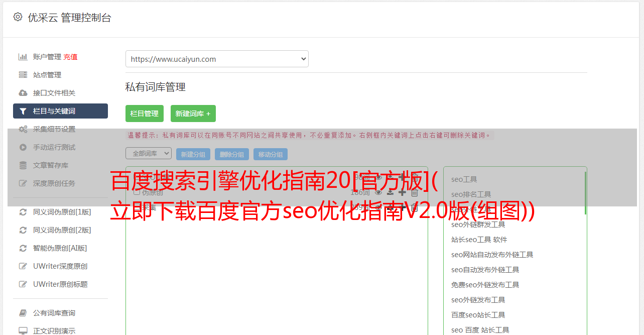Click the book icon of 公有词库查询
The width and height of the screenshot is (644, 335).
(x=23, y=313)
